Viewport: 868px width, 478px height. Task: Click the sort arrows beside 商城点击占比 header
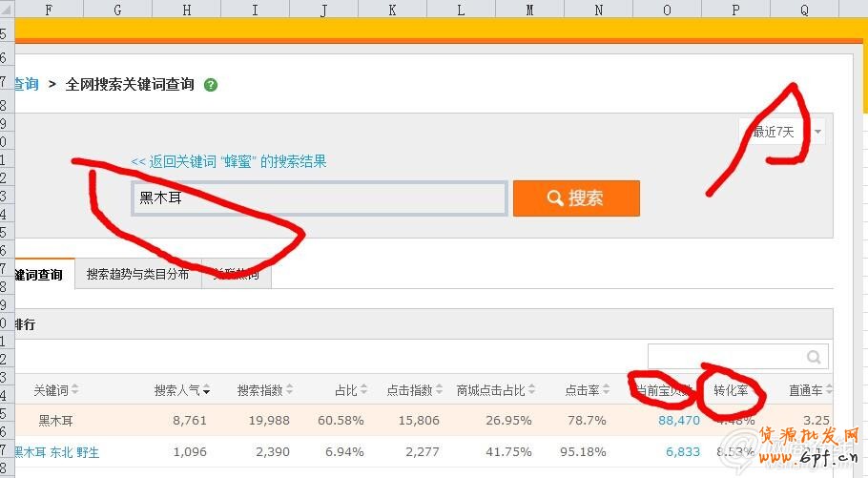(531, 390)
